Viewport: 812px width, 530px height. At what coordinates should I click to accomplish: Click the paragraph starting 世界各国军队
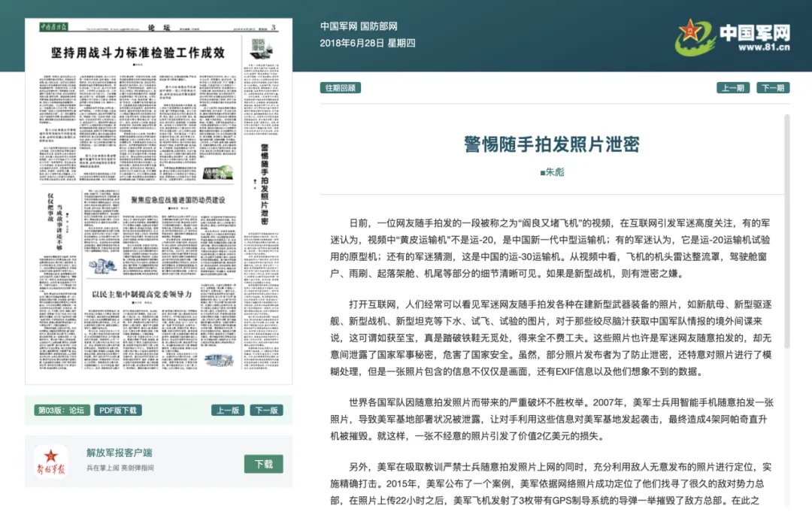(x=552, y=419)
